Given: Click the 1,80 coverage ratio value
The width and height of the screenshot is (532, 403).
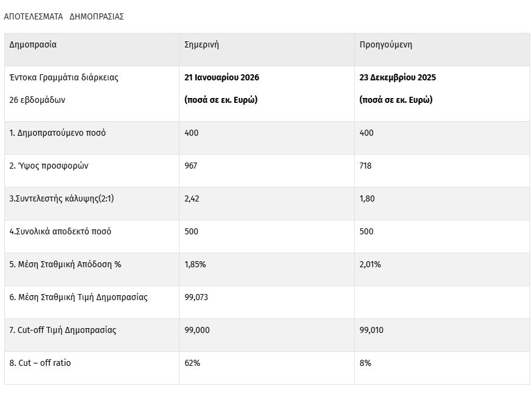Looking at the screenshot, I should click(x=368, y=198).
